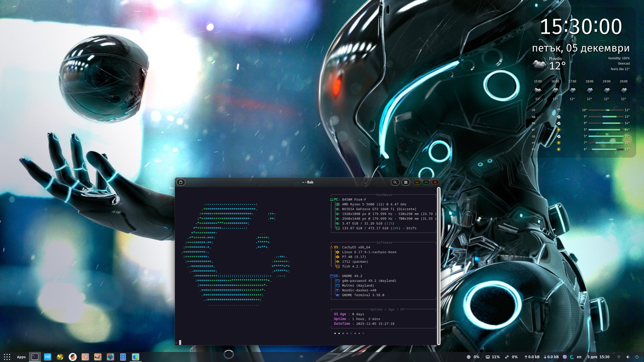Launch the Arduino IDE from the taskbar
Viewport: 644px width, 362px height.
48,357
